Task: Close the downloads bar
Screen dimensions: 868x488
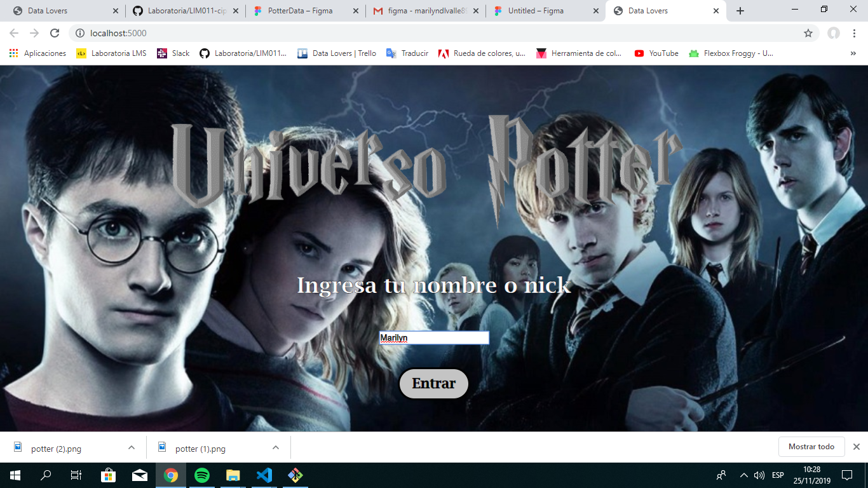Action: tap(856, 447)
